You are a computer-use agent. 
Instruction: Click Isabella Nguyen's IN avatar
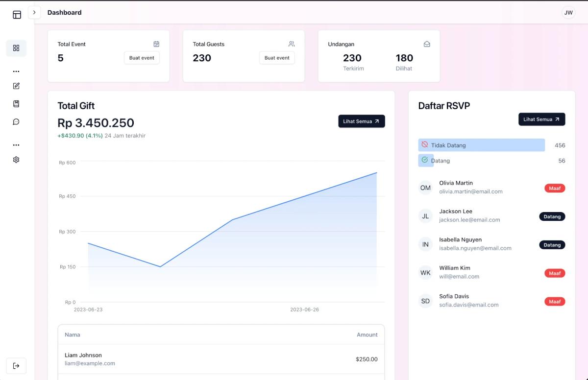(425, 244)
